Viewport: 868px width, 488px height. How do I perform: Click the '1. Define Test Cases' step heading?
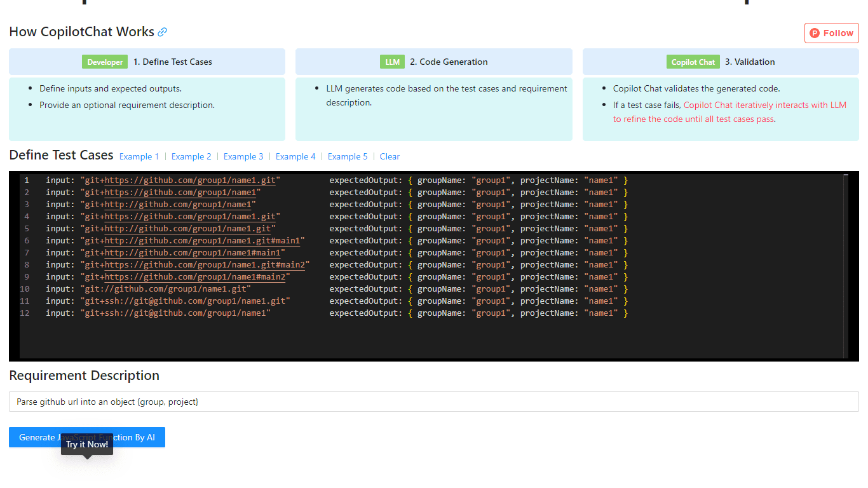point(173,62)
